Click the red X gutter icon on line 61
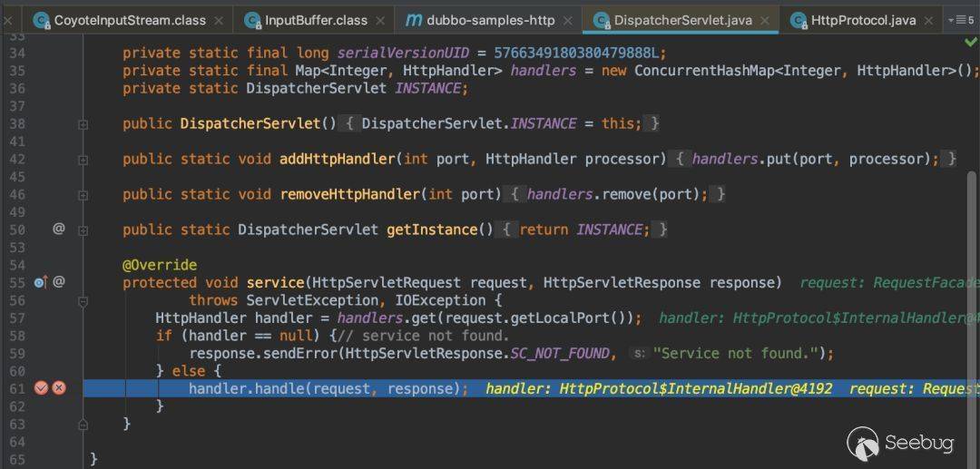Viewport: 980px width, 469px height. pos(59,388)
